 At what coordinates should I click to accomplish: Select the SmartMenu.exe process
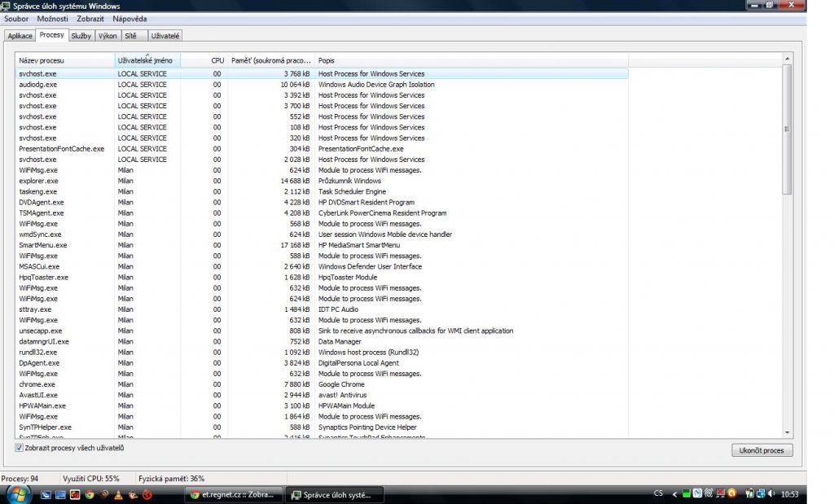tap(321, 245)
